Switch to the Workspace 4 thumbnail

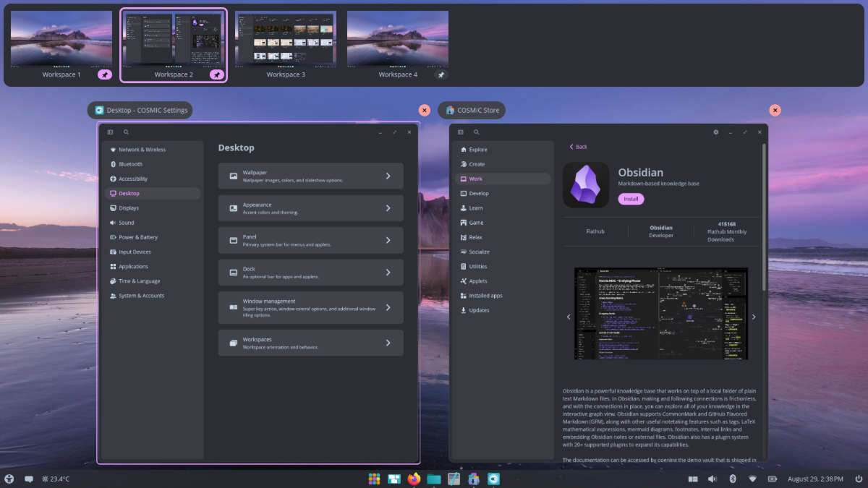point(398,38)
